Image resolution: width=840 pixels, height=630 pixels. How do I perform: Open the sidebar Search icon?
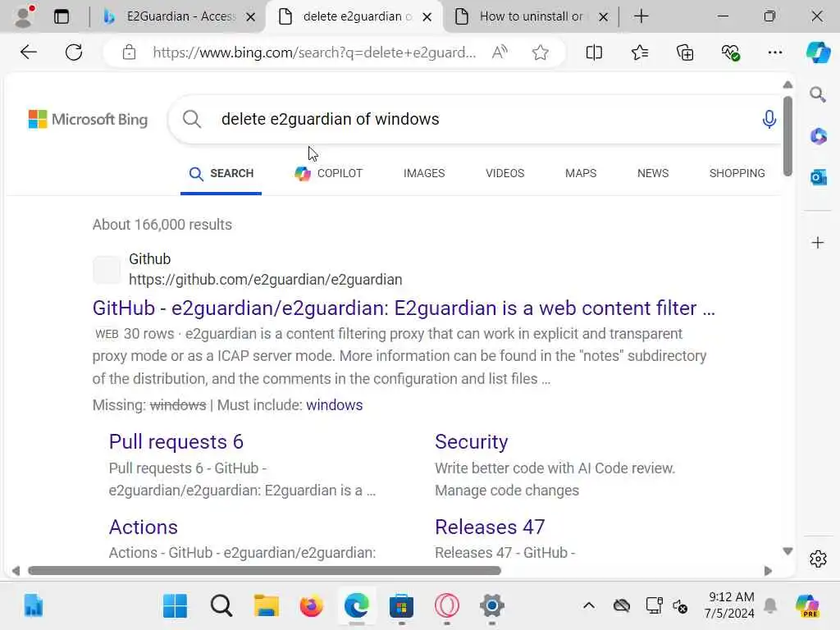[818, 95]
